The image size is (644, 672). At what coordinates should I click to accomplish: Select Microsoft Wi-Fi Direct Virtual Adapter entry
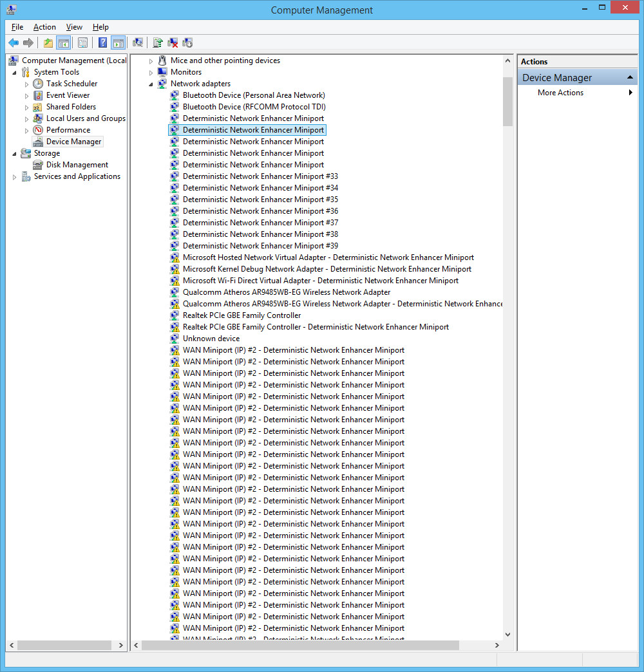pos(321,280)
